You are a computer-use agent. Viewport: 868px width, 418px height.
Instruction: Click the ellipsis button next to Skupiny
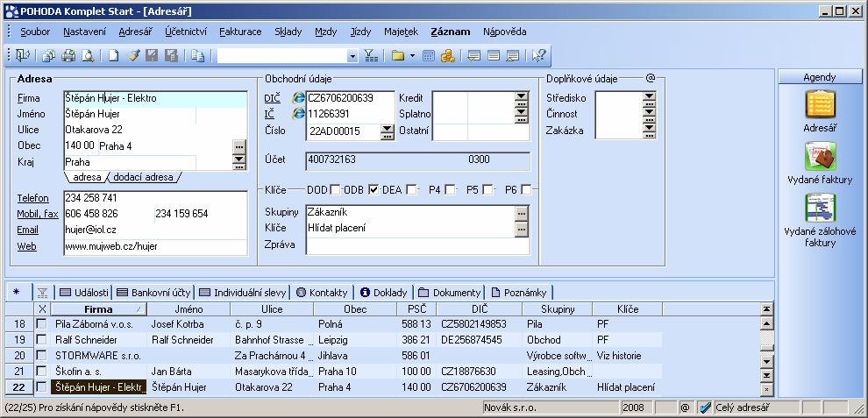(x=522, y=213)
